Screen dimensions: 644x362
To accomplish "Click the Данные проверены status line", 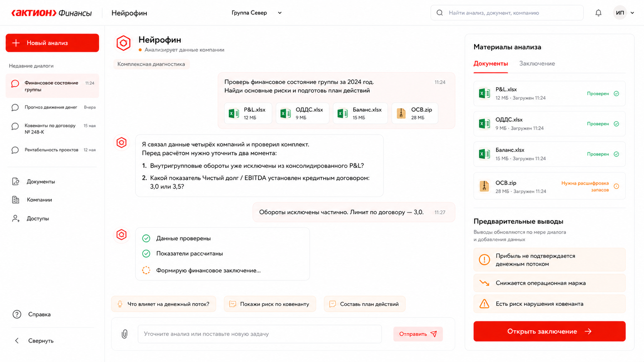I will 183,239.
